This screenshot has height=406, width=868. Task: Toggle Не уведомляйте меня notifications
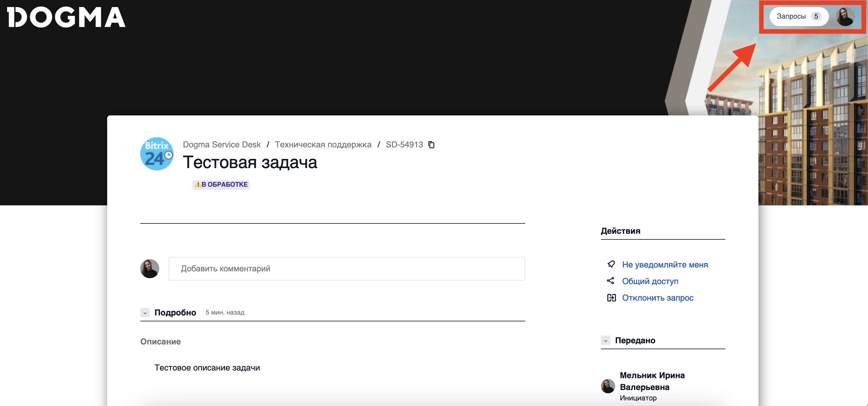[x=665, y=265]
